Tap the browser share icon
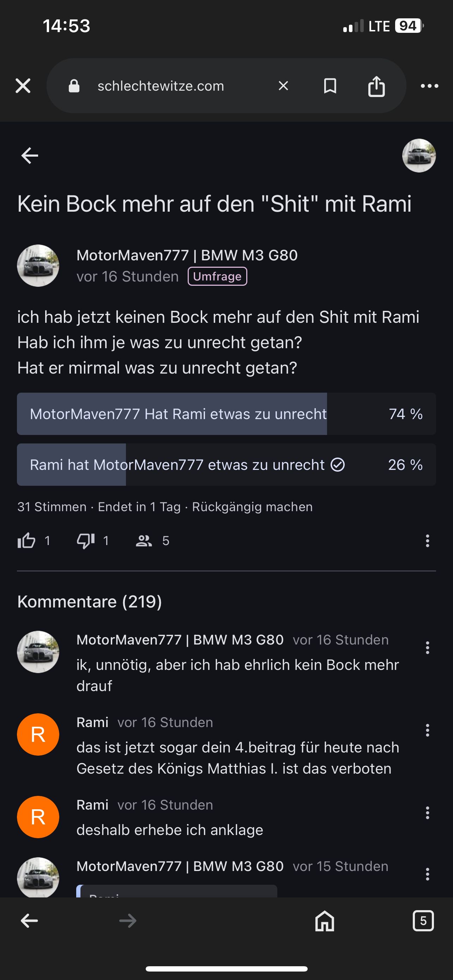 376,86
